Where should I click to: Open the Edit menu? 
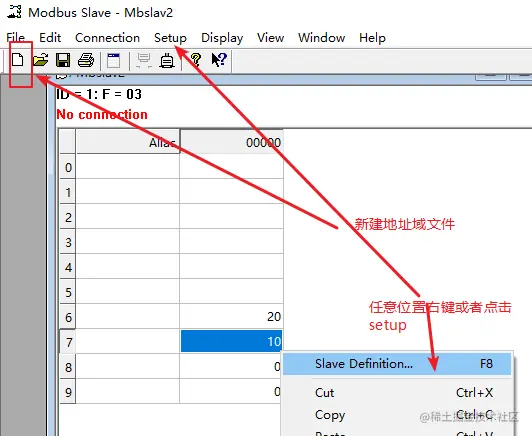tap(50, 37)
